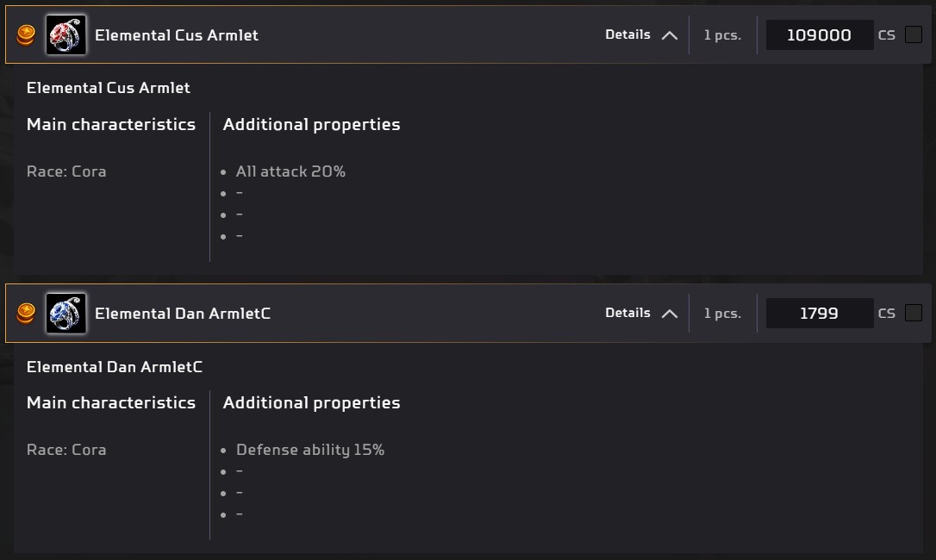The height and width of the screenshot is (560, 936).
Task: Select the red Elemental Cus Armlet item icon
Action: coord(66,34)
